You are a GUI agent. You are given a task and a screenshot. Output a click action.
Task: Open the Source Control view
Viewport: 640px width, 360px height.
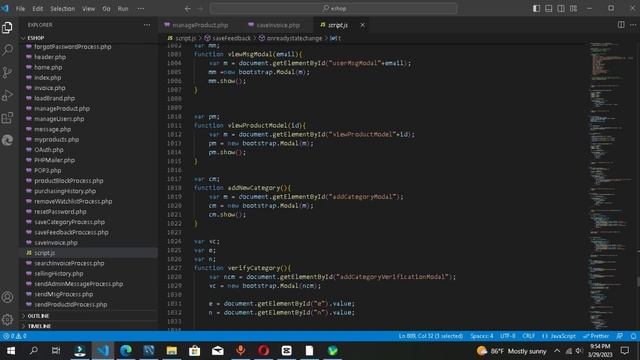coord(7,72)
